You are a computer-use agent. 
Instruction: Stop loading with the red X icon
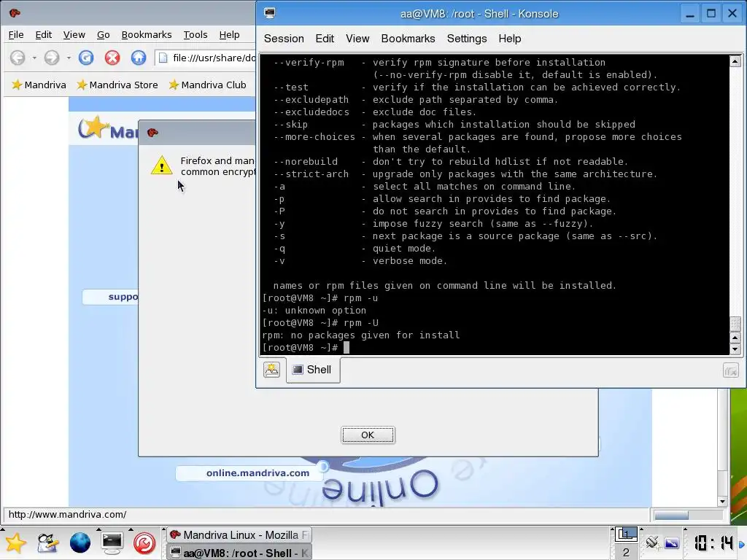tap(112, 58)
